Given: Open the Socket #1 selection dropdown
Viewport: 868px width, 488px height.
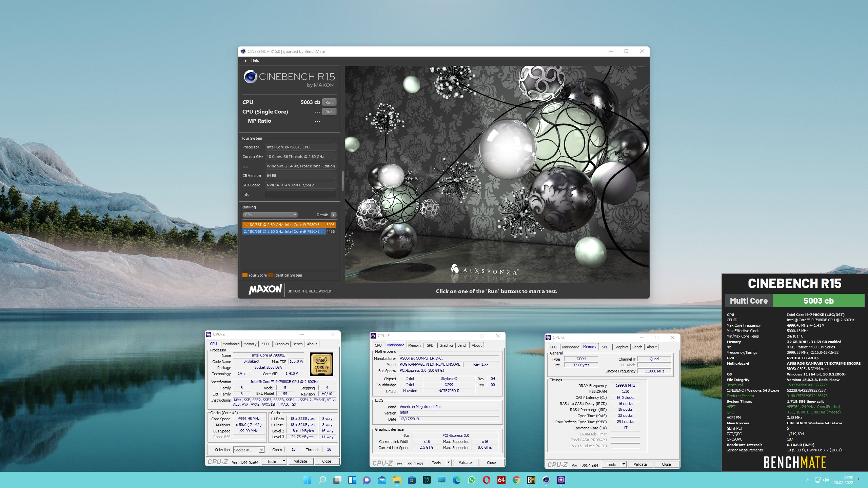Looking at the screenshot, I should click(249, 450).
